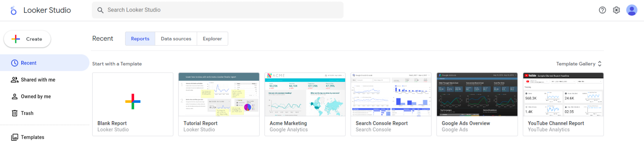Click the Trash bin icon
The height and width of the screenshot is (145, 644).
point(14,113)
